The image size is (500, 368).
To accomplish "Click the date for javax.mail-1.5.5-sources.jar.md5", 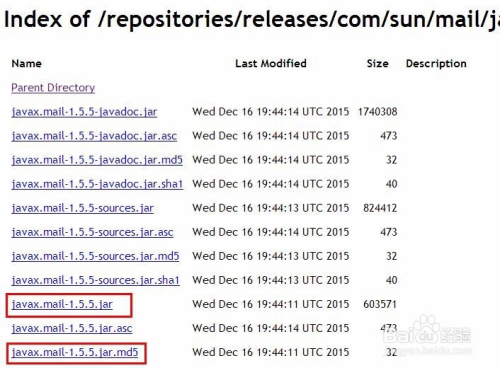I will 271,256.
